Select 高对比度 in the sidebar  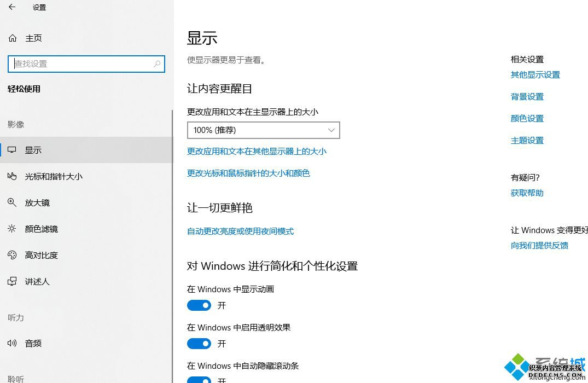(x=86, y=255)
